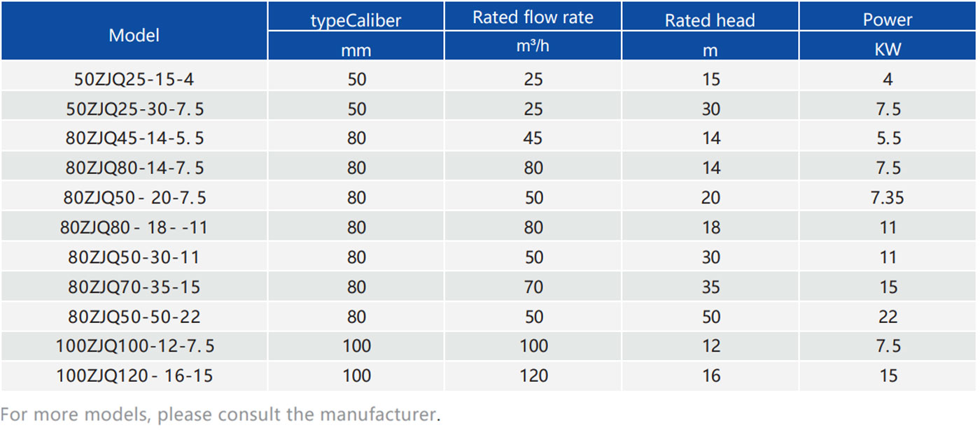This screenshot has width=980, height=430.
Task: Click the 45 rated flow rate cell
Action: click(533, 138)
